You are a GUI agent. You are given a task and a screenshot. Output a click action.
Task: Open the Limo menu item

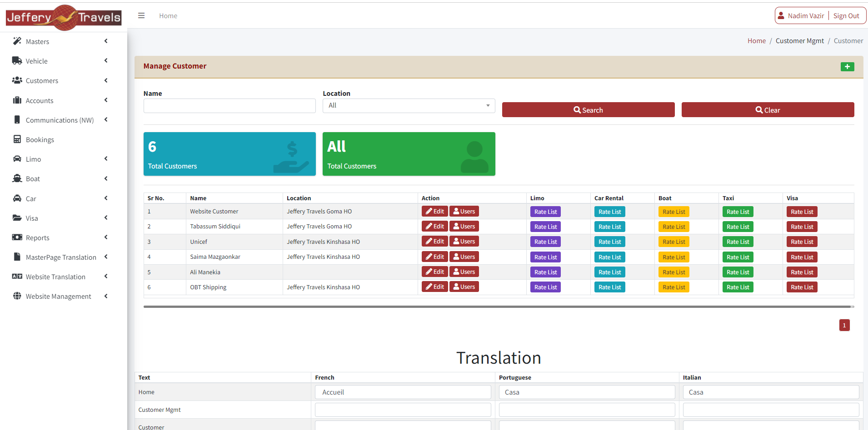pyautogui.click(x=33, y=159)
